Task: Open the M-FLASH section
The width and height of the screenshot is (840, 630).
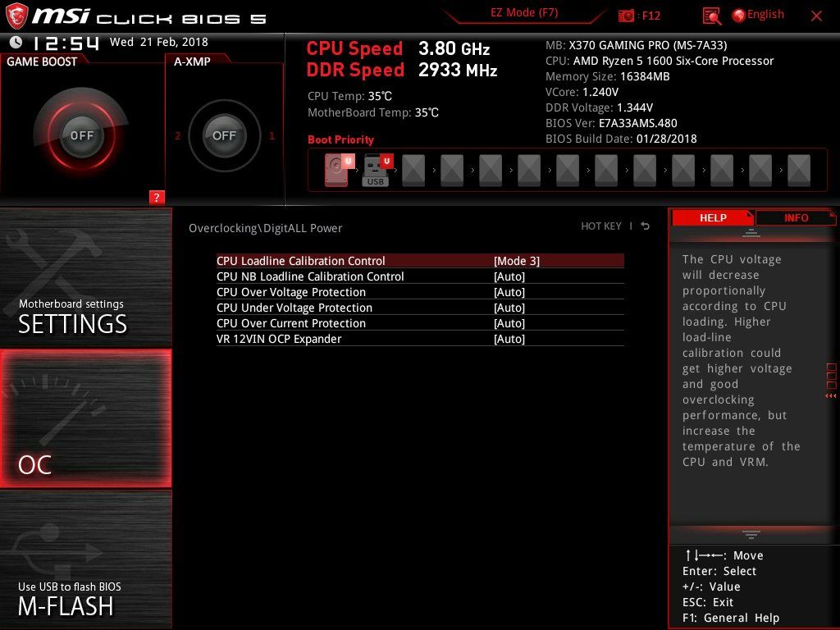Action: [x=85, y=559]
